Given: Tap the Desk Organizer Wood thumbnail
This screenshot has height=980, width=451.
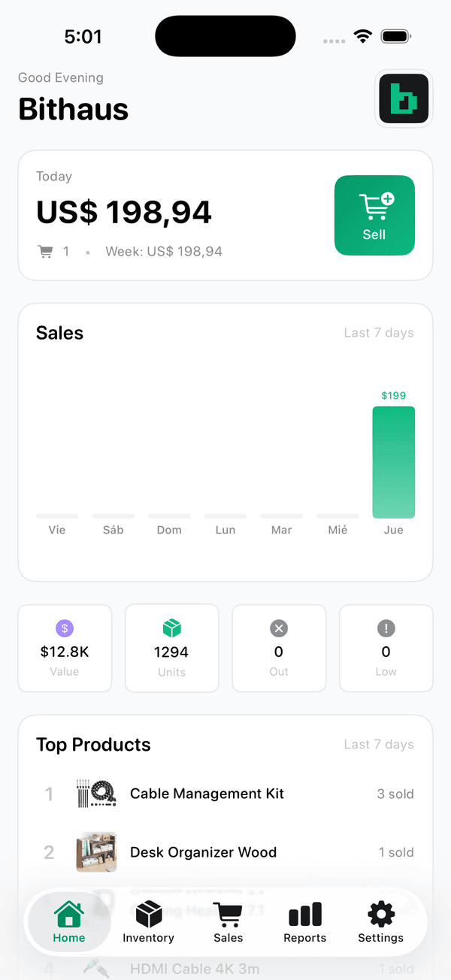Looking at the screenshot, I should click(96, 852).
